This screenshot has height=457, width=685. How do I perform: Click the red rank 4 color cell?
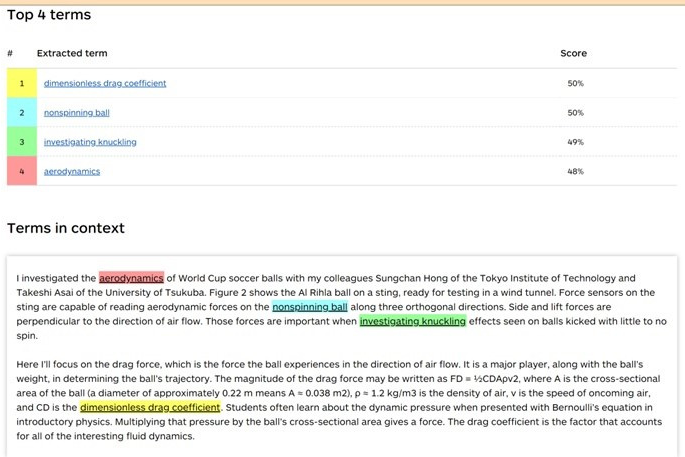[22, 171]
